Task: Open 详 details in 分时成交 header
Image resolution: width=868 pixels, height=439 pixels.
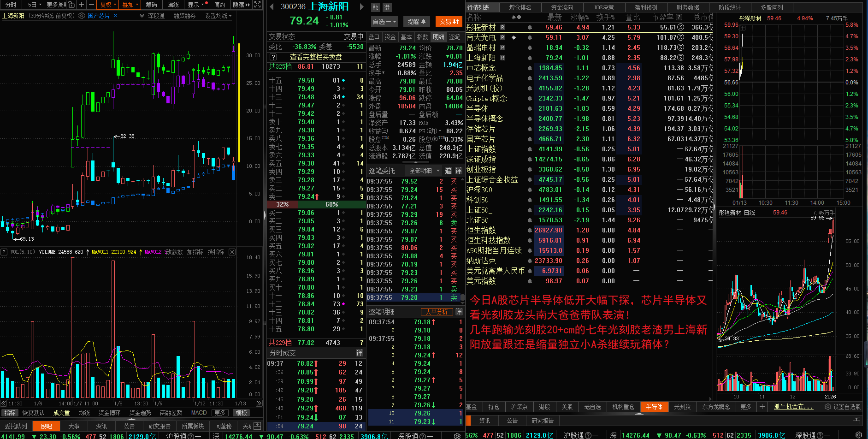Action: [x=359, y=353]
